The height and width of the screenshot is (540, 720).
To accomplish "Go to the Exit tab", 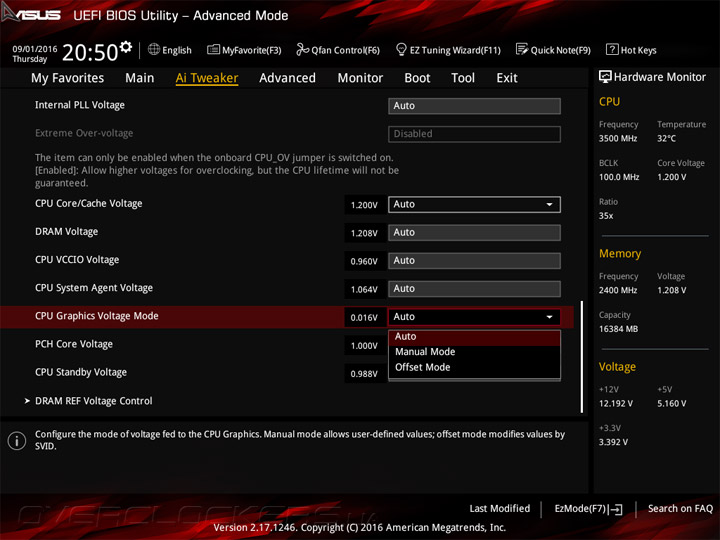I will click(506, 78).
